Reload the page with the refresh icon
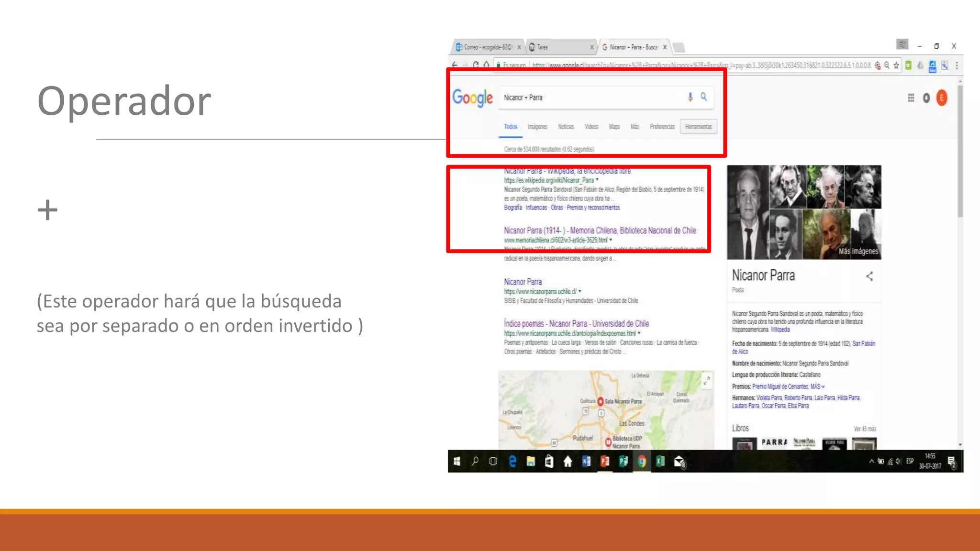The image size is (980, 551). click(476, 65)
